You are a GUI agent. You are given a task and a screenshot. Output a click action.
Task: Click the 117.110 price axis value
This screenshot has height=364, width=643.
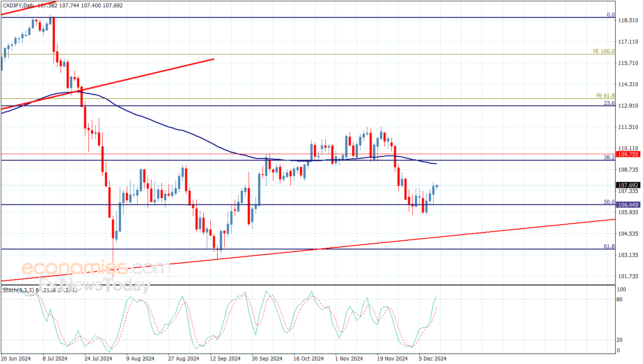[x=628, y=42]
